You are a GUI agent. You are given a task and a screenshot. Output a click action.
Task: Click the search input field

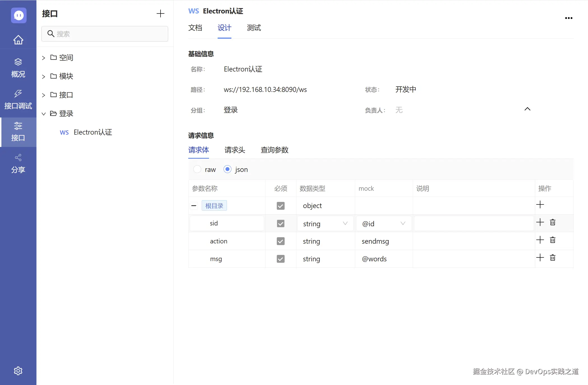104,34
